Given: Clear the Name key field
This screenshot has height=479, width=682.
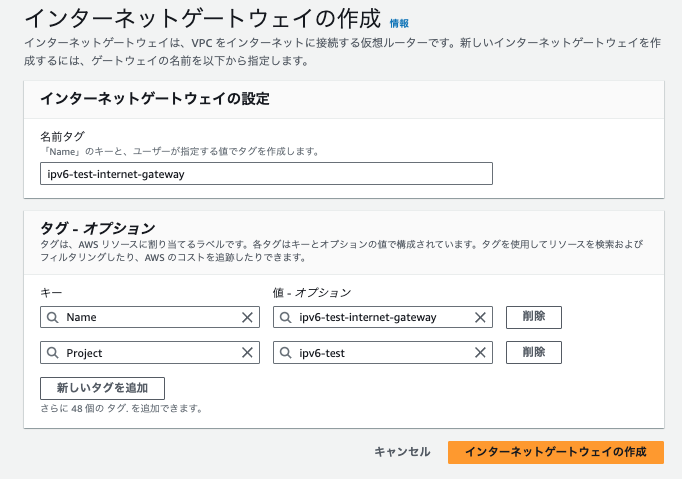Looking at the screenshot, I should point(247,318).
